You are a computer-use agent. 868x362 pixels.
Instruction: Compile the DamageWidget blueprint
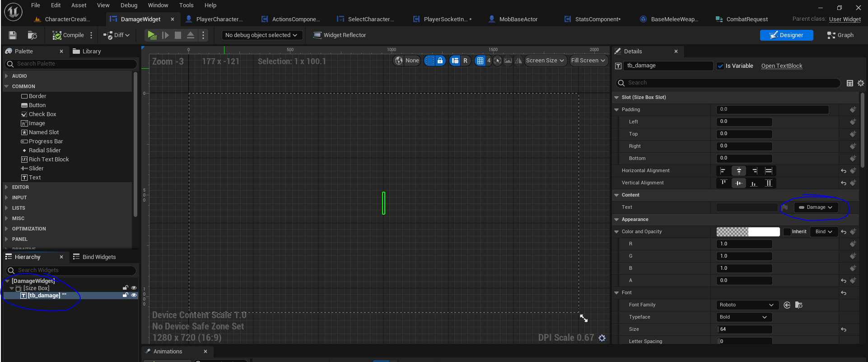(68, 35)
